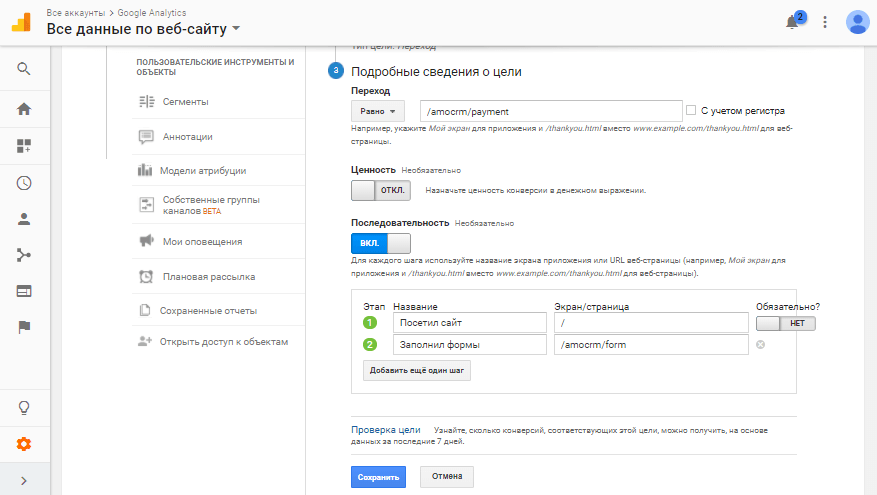Click Добавить ещё один шаг button
The width and height of the screenshot is (877, 495).
417,370
